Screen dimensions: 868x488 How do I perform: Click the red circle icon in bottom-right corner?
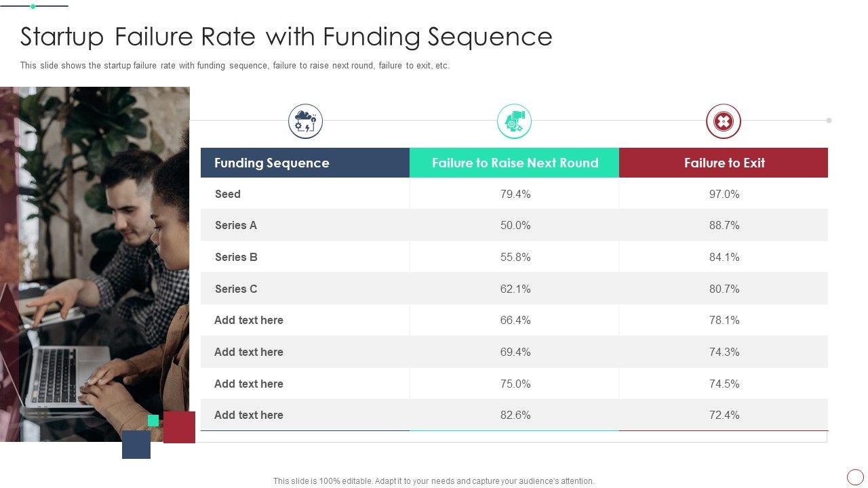pos(855,476)
